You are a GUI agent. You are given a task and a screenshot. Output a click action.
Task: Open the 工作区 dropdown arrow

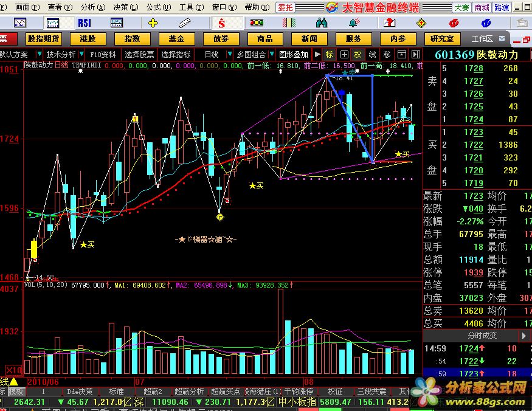tap(502, 38)
